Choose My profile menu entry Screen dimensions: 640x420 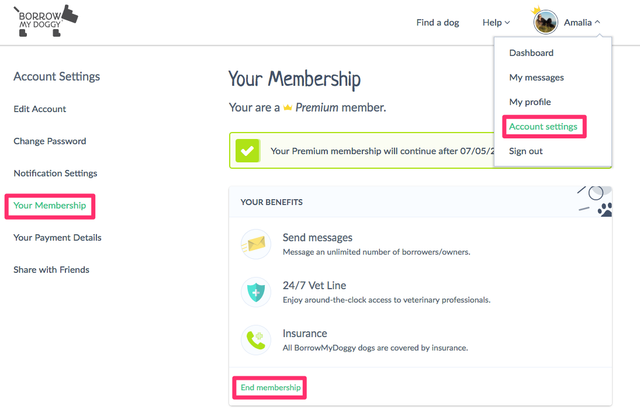(530, 102)
